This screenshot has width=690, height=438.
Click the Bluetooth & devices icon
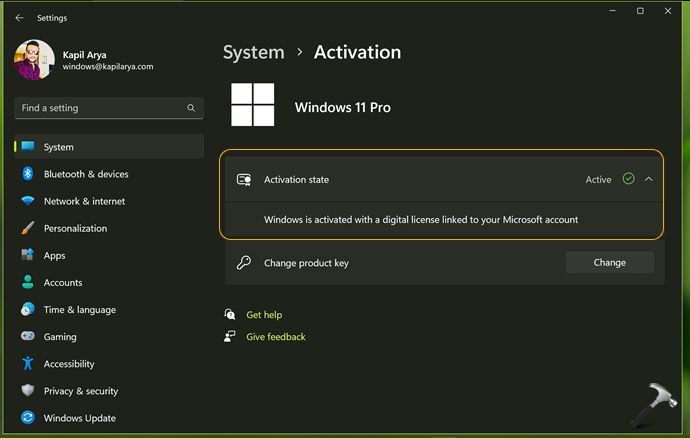28,174
